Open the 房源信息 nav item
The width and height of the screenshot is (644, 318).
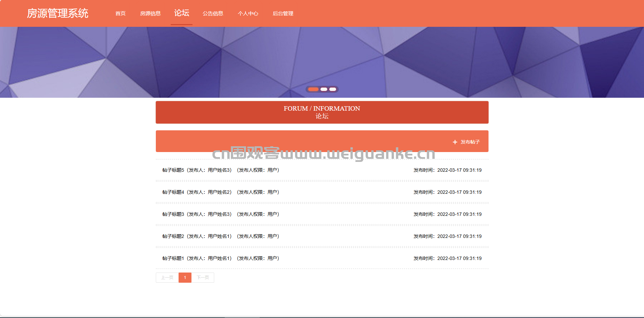(x=150, y=13)
